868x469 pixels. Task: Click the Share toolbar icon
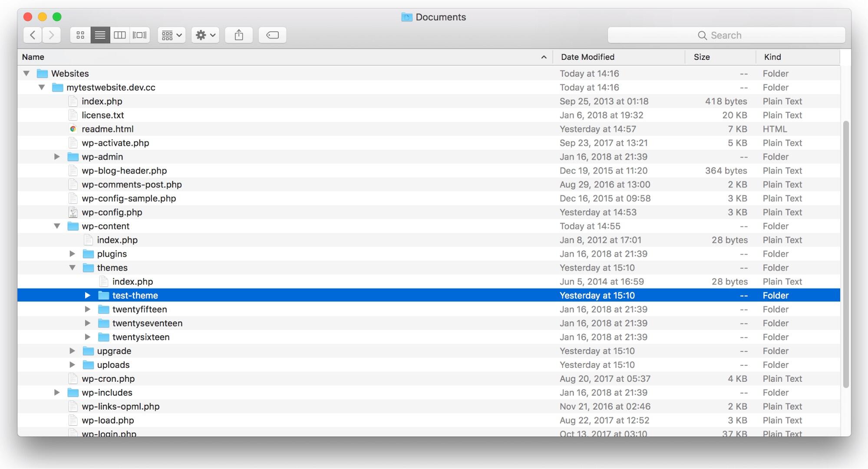pos(239,35)
